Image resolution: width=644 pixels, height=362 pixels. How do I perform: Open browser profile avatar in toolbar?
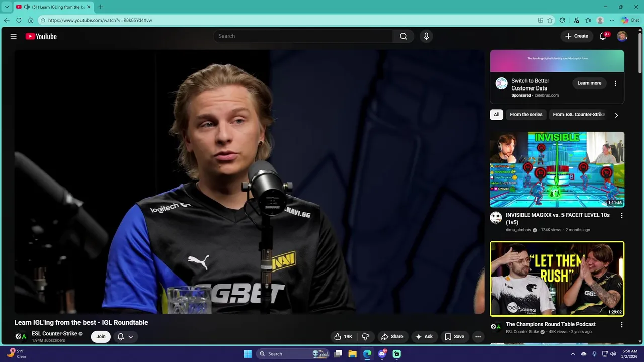point(600,20)
